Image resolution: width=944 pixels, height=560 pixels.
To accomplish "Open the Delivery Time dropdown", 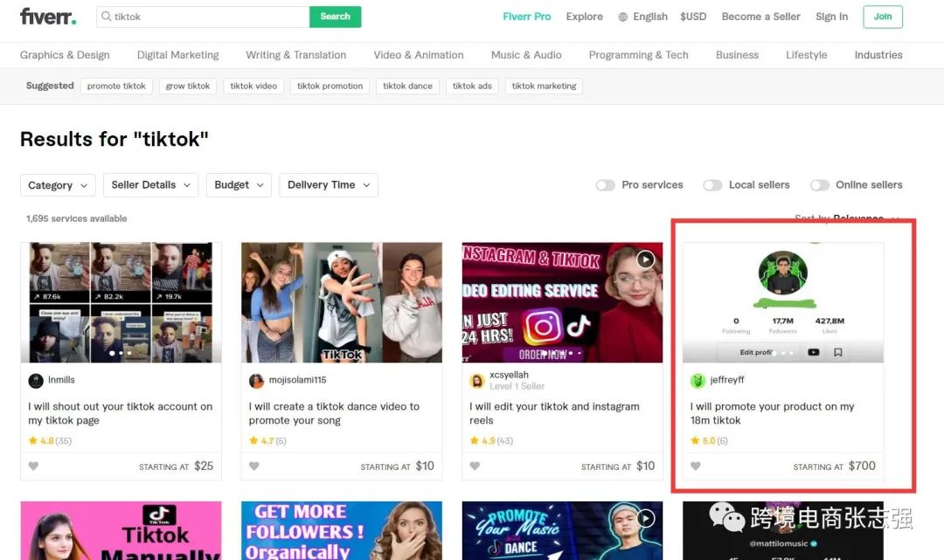I will pos(328,185).
